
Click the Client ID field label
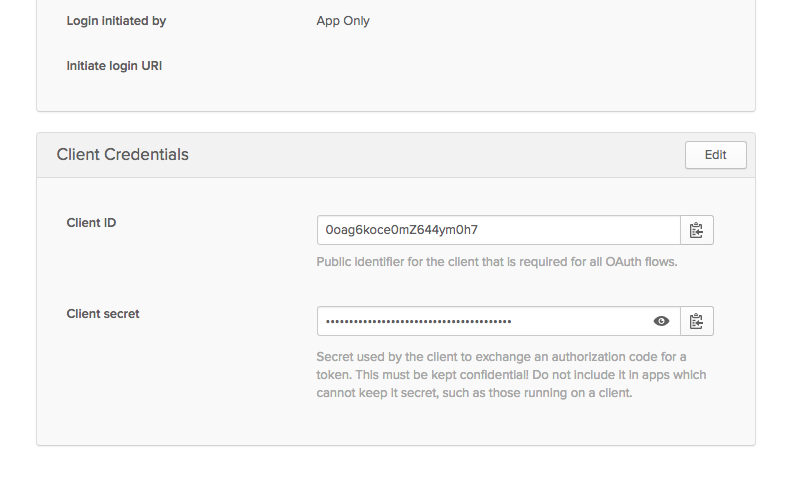(x=91, y=223)
